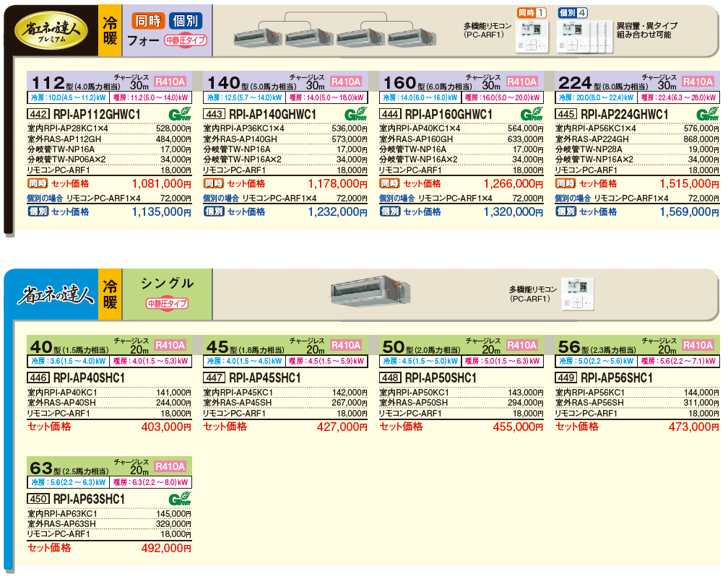Click the フォー heading
Screen dimensions: 728x576
coord(144,40)
